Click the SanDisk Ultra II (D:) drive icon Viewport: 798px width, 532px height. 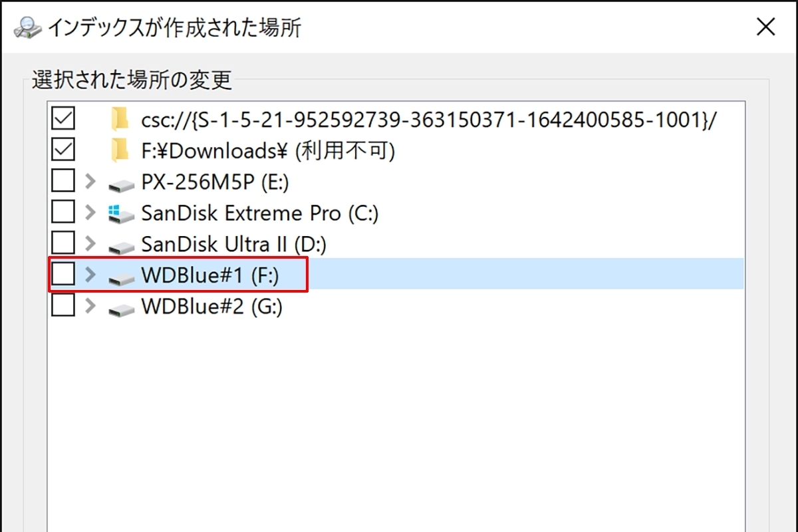coord(121,245)
